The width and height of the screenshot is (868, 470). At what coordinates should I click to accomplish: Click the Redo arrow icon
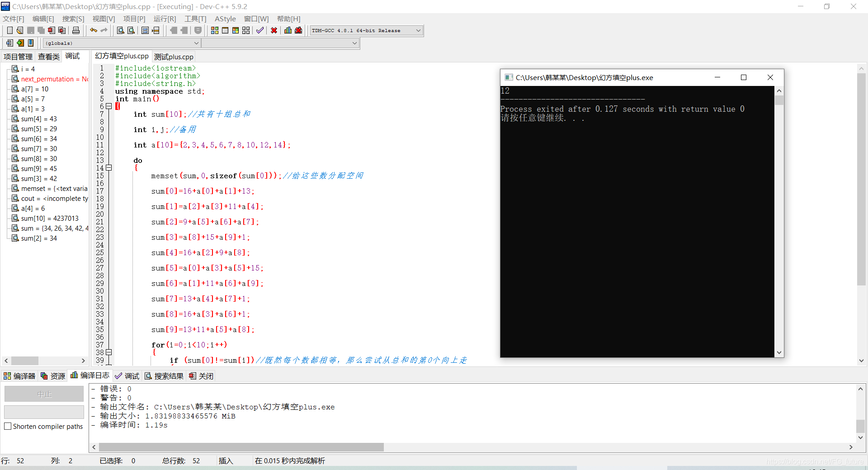104,30
